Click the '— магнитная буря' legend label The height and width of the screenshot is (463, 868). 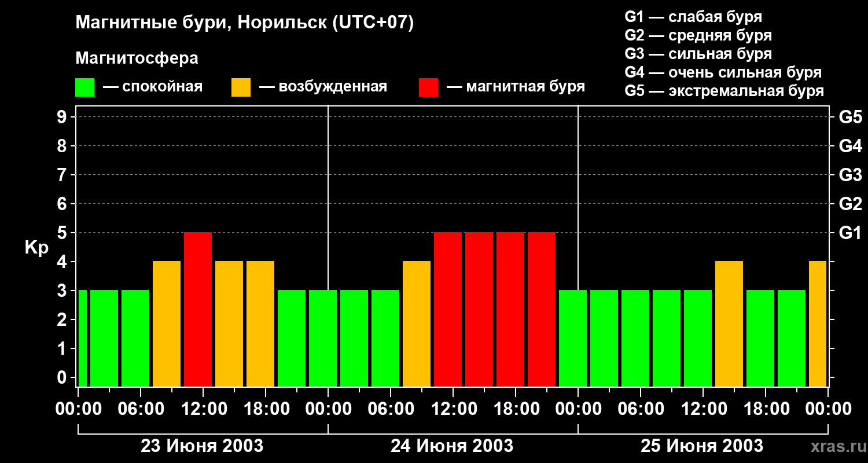[x=516, y=87]
